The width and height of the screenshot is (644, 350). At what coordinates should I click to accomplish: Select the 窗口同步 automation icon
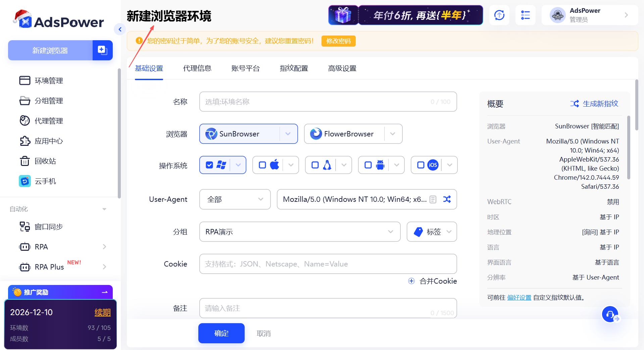coord(24,226)
